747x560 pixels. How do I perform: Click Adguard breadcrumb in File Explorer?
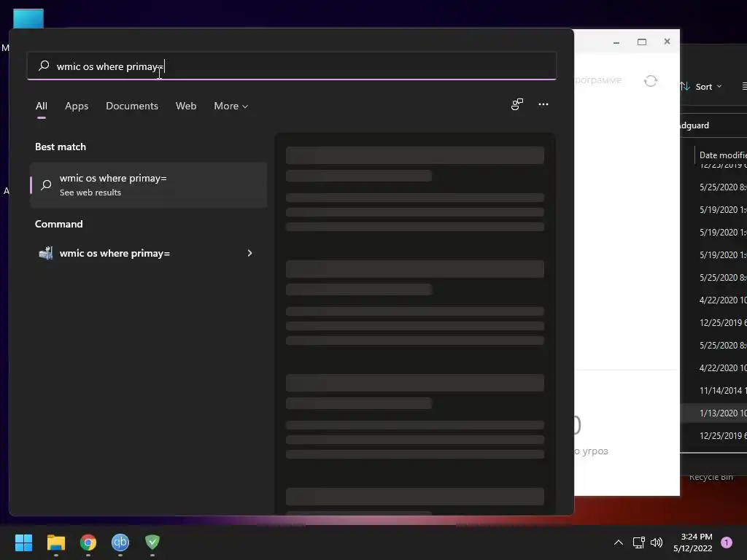tap(694, 125)
